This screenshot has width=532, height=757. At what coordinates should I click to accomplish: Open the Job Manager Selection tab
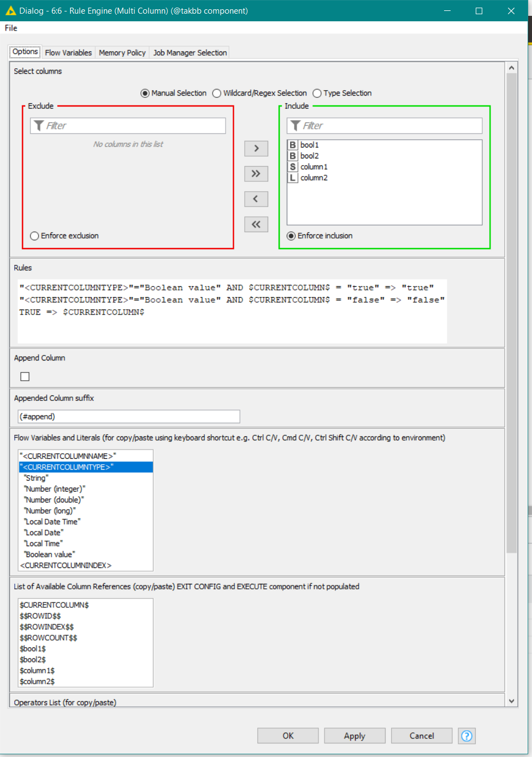click(190, 52)
